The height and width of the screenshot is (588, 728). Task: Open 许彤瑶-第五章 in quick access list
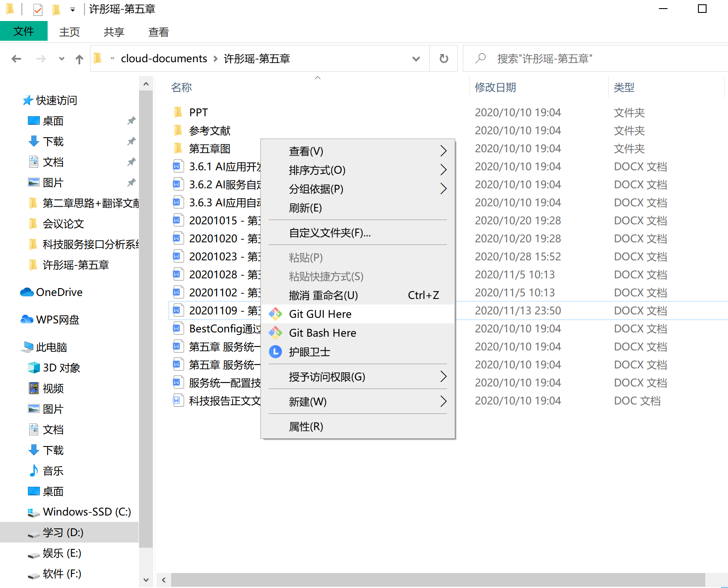[x=69, y=265]
